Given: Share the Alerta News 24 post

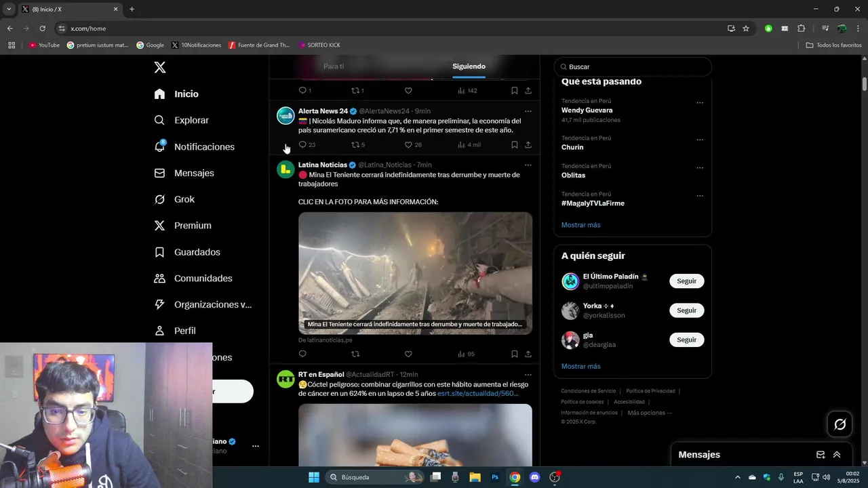Looking at the screenshot, I should pyautogui.click(x=528, y=144).
